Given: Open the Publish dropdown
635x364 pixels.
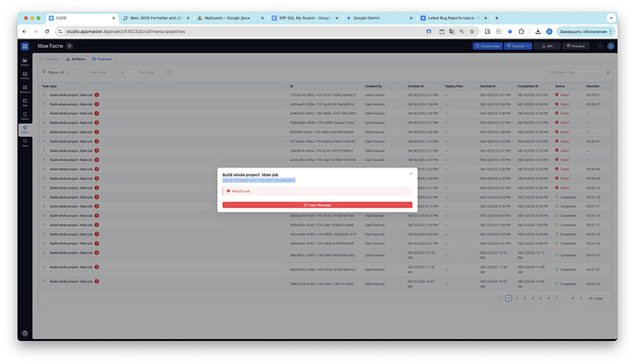Looking at the screenshot, I should pos(518,46).
